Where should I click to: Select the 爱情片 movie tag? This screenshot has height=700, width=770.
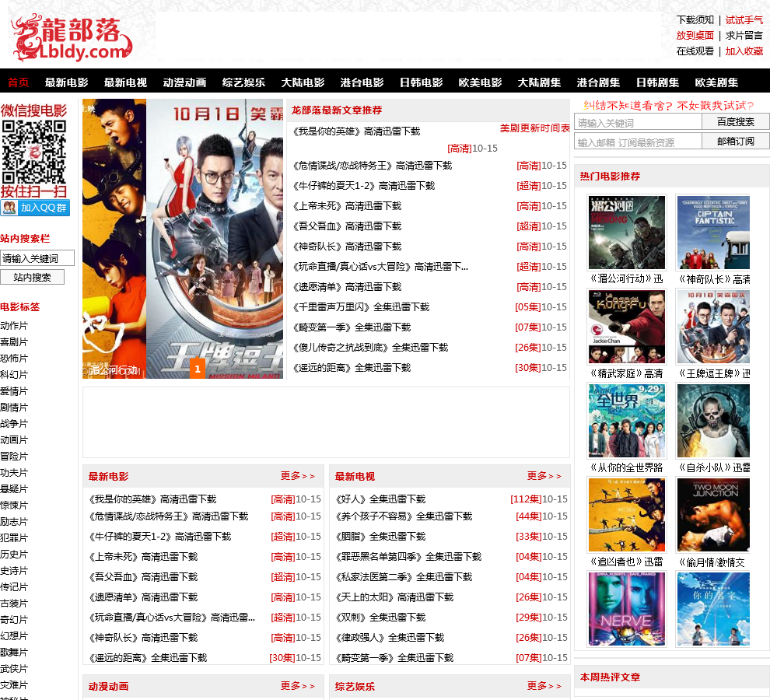coord(14,391)
